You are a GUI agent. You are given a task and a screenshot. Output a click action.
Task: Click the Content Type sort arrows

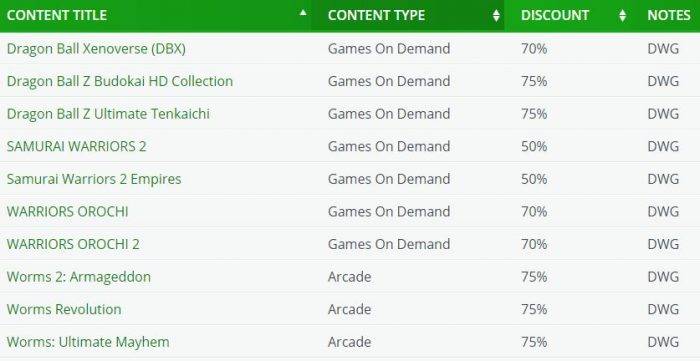pyautogui.click(x=496, y=16)
